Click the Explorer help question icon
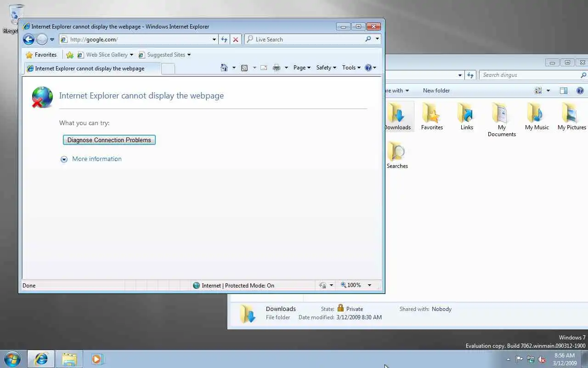Screen dimensions: 588x368 [x=580, y=91]
